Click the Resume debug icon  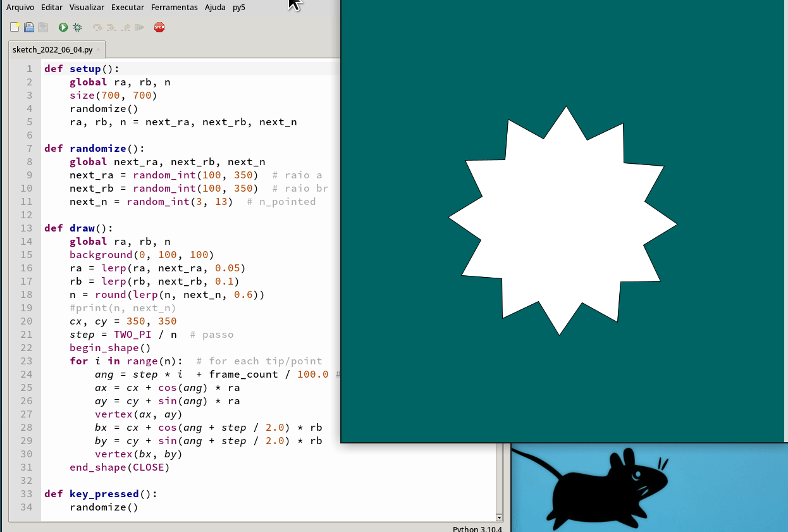[140, 27]
